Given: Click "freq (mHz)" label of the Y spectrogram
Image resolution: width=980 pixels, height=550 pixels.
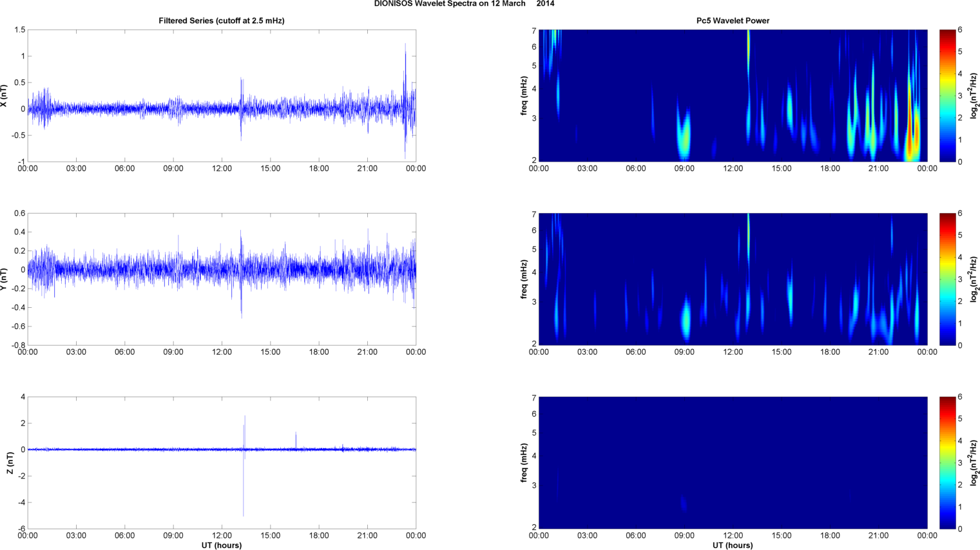Looking at the screenshot, I should [524, 280].
